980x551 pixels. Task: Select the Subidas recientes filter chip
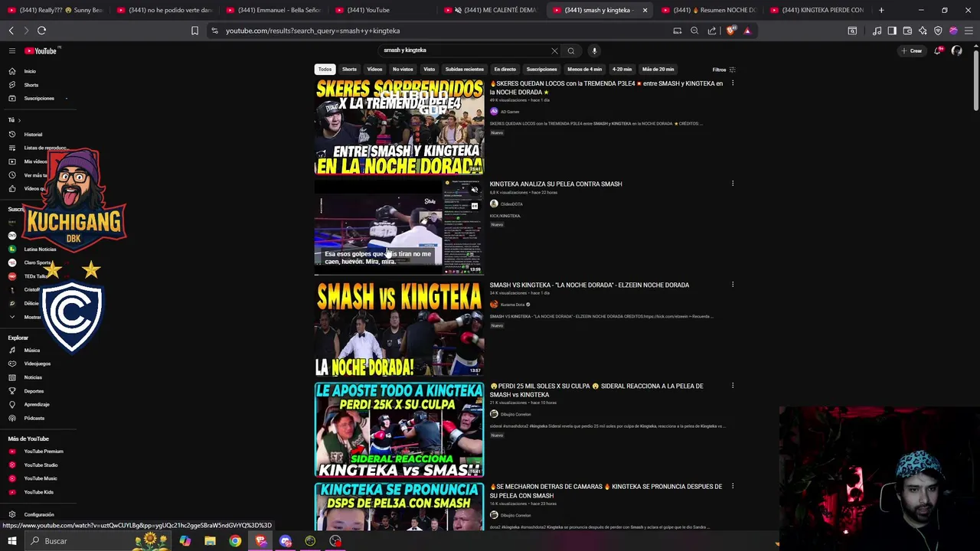465,70
